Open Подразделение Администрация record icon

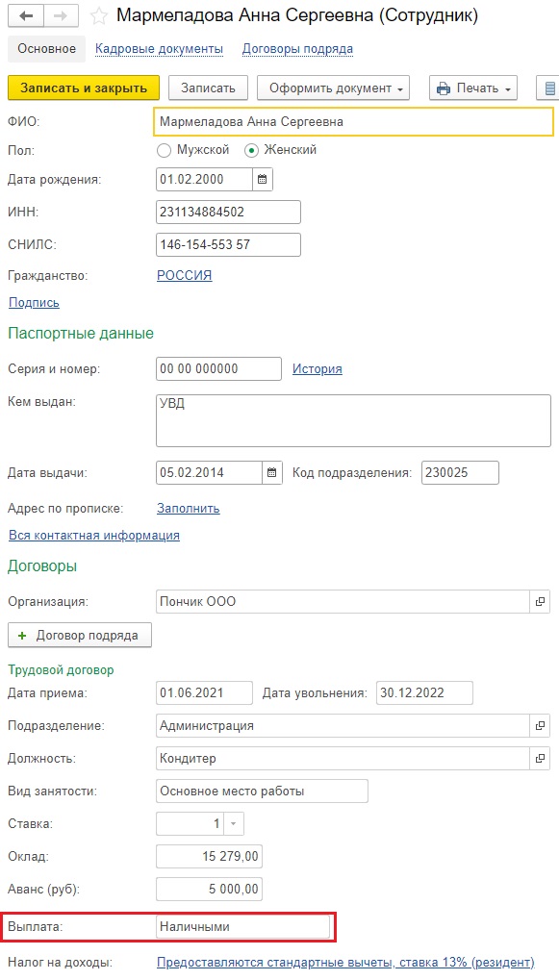pos(541,726)
